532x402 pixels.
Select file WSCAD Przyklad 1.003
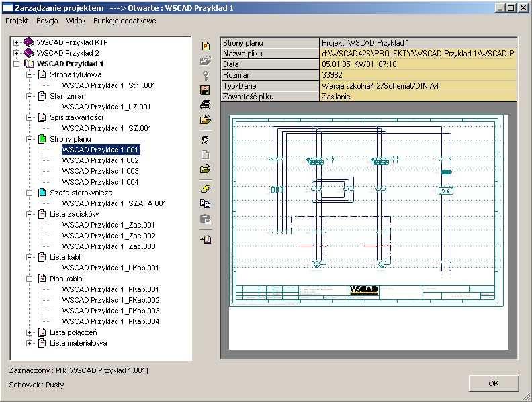(x=101, y=171)
